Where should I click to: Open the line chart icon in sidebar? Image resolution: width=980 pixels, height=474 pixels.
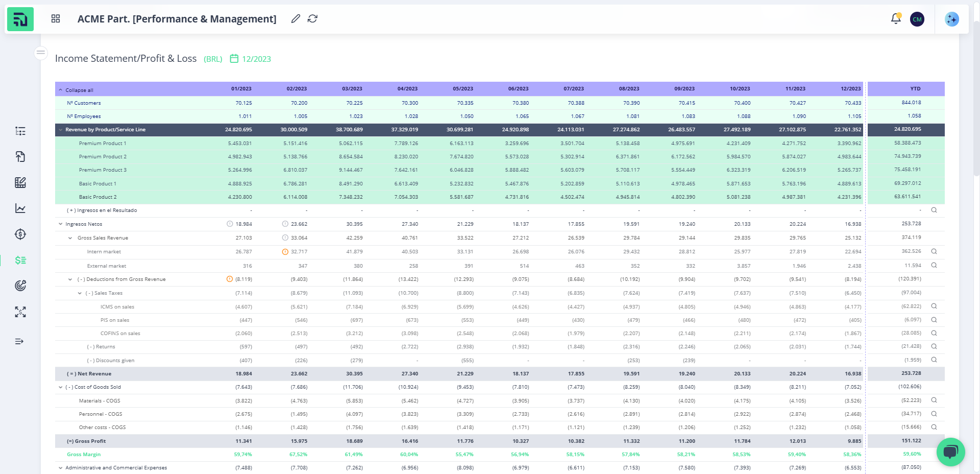[x=20, y=208]
